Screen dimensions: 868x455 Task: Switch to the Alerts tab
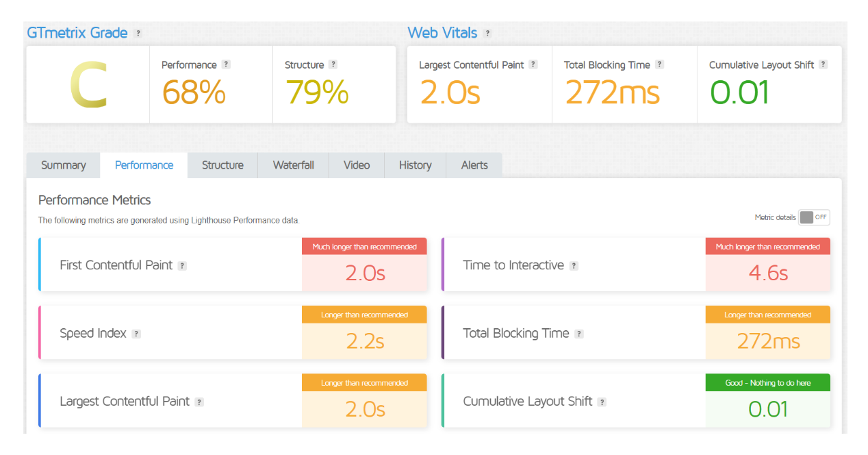pyautogui.click(x=474, y=165)
